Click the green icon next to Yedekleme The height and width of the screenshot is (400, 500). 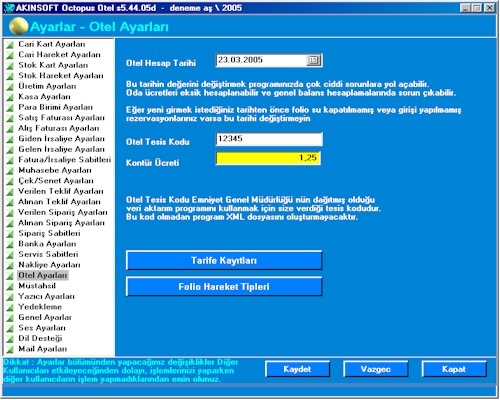tap(10, 307)
